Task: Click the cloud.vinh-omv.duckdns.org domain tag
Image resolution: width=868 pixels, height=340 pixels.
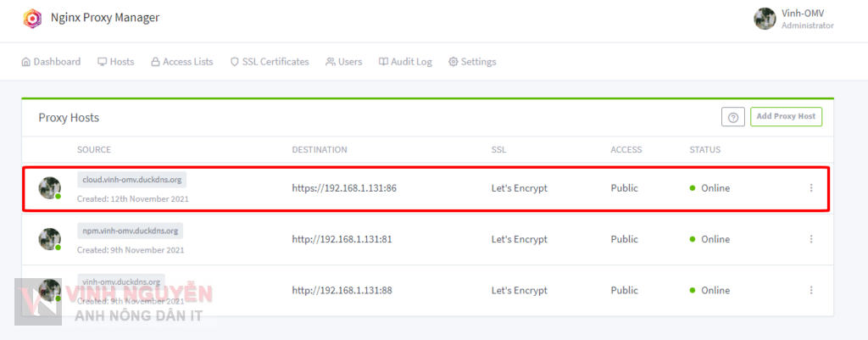Action: coord(132,180)
